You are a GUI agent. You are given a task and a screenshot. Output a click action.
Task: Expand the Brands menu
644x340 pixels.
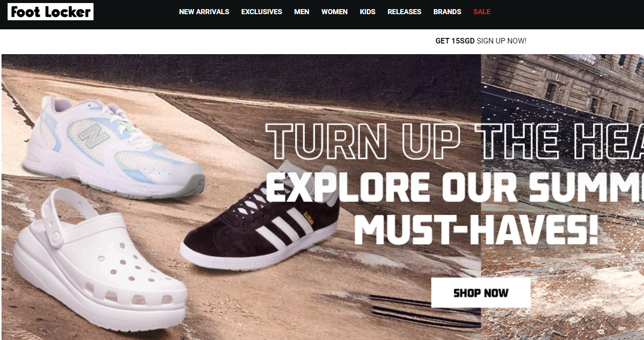[x=447, y=12]
